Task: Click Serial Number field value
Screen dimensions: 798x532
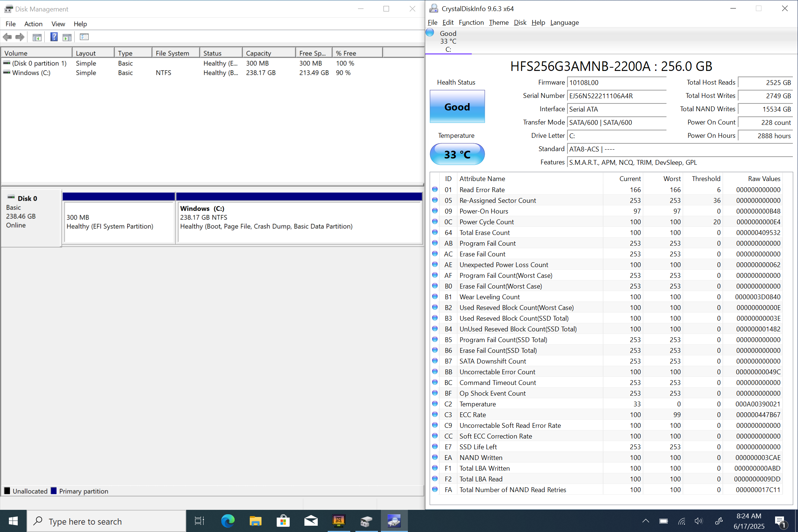Action: point(617,96)
